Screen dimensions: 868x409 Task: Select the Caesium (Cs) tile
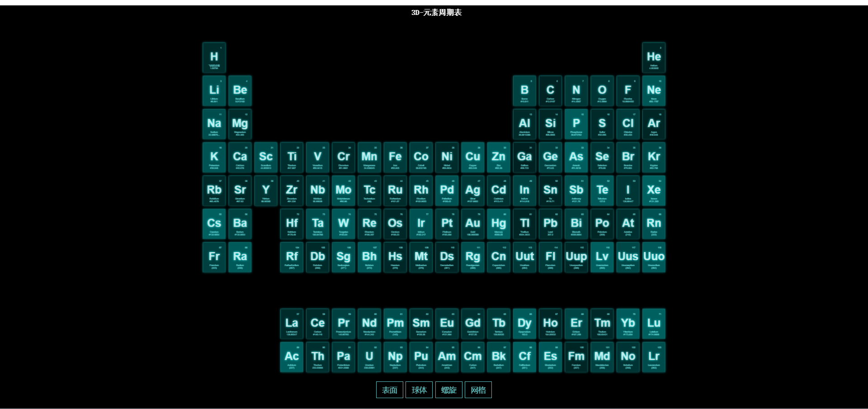pos(214,224)
